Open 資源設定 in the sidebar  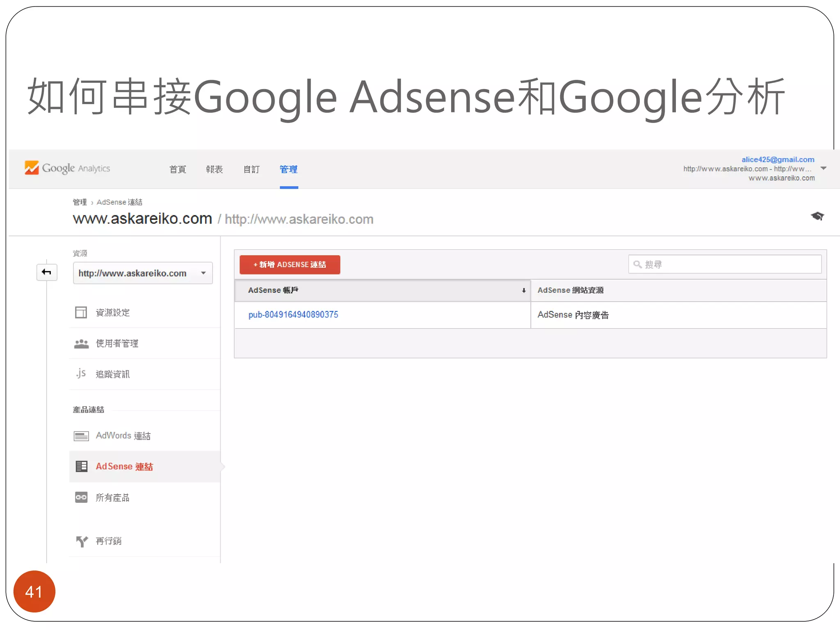(112, 313)
